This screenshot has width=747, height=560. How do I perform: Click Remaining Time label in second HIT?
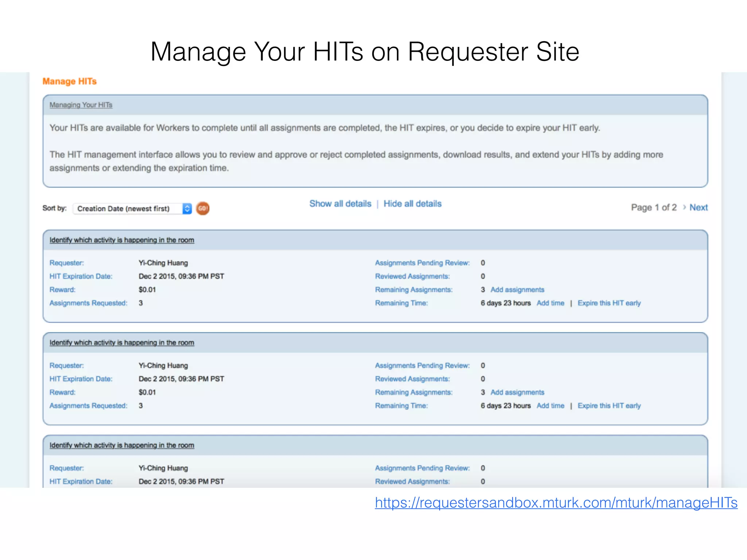click(x=402, y=406)
